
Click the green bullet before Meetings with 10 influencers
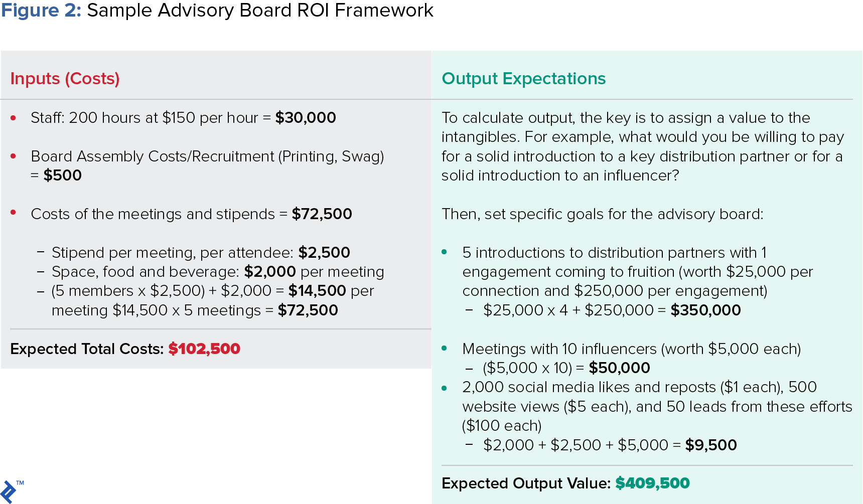(x=444, y=348)
